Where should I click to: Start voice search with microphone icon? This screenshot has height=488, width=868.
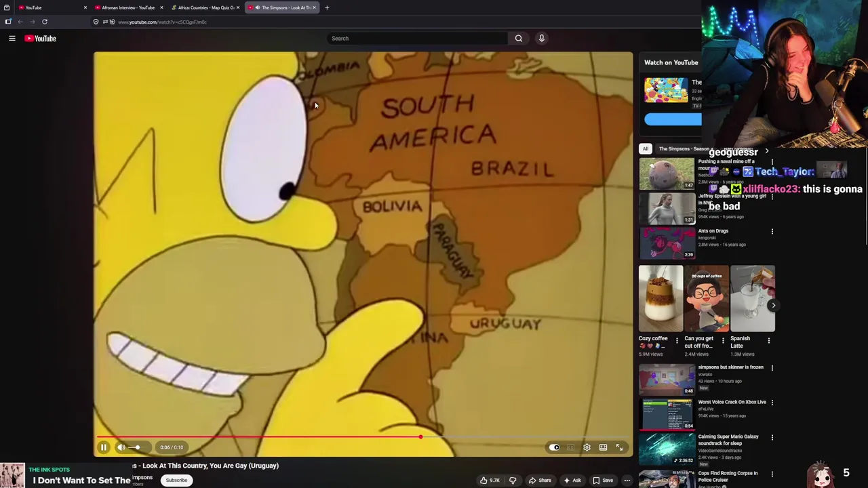tap(541, 39)
